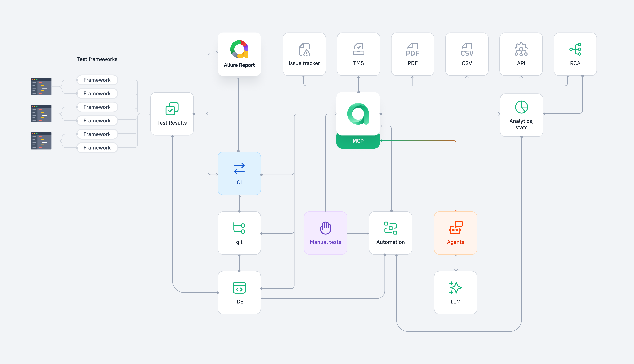
Task: Click the top code editor thumbnail
Action: pos(41,86)
